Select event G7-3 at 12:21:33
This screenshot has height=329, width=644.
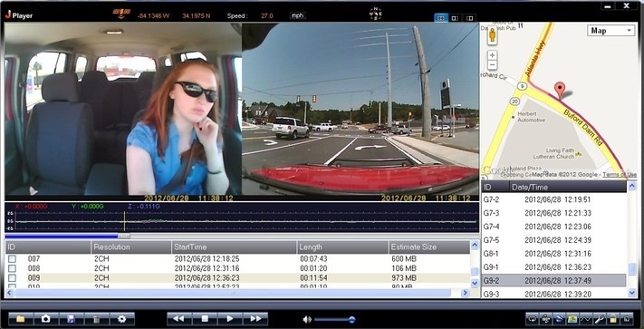[x=553, y=213]
